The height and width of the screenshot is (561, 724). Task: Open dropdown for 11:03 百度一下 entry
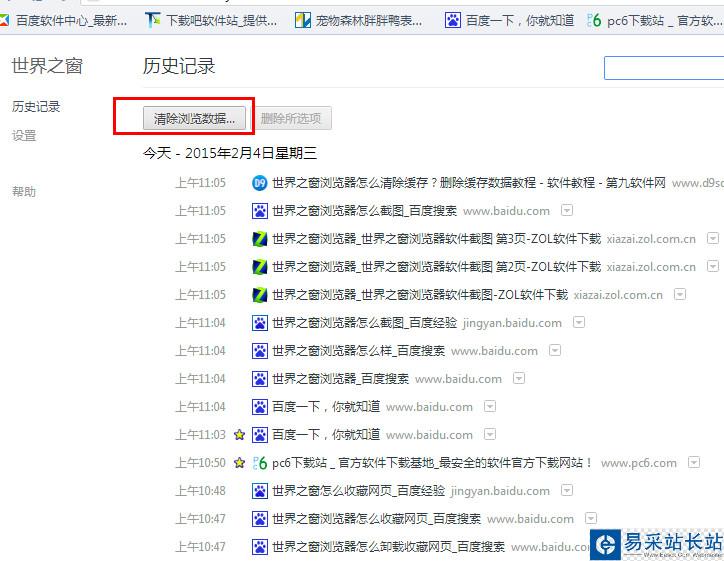pos(489,434)
